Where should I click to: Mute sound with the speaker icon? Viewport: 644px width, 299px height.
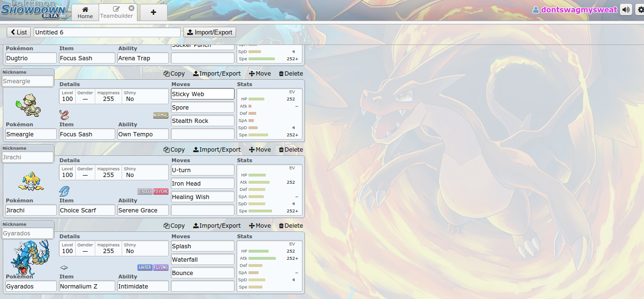pyautogui.click(x=626, y=10)
